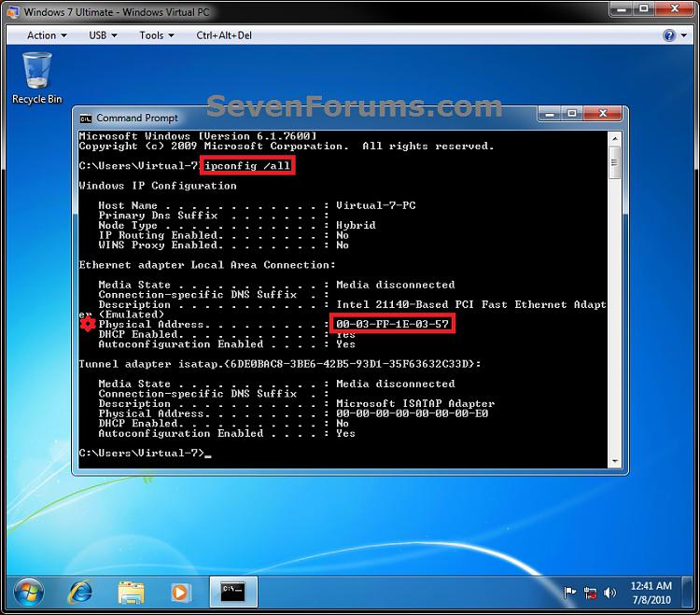The image size is (700, 615).
Task: Close the Windows Virtual PC window
Action: [674, 8]
